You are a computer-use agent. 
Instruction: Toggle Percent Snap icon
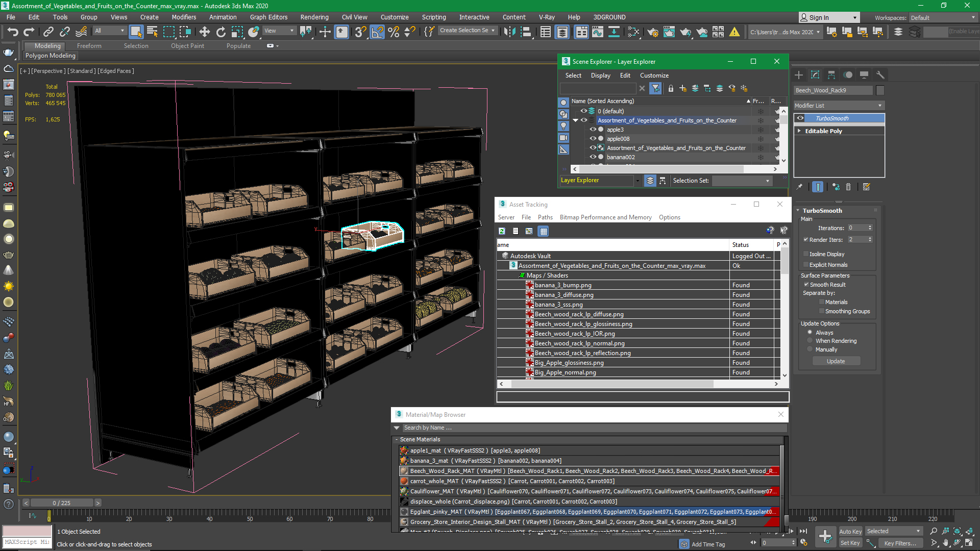(394, 32)
